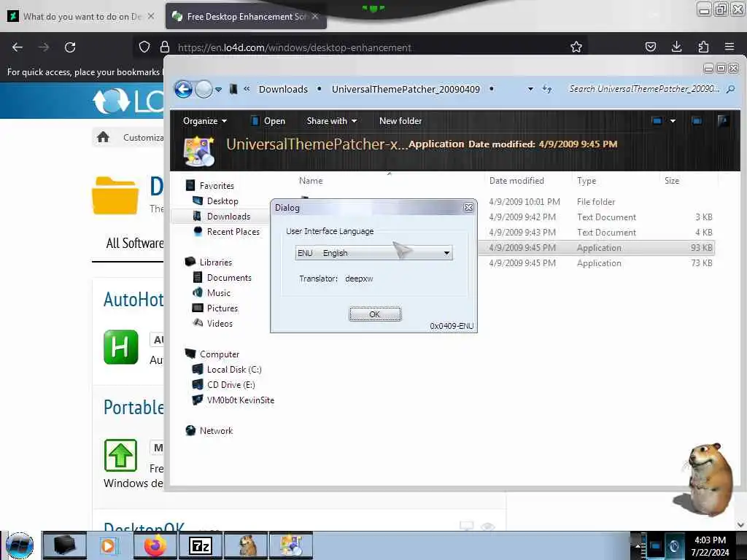Image resolution: width=747 pixels, height=560 pixels.
Task: Reload the Firefox page
Action: (70, 47)
